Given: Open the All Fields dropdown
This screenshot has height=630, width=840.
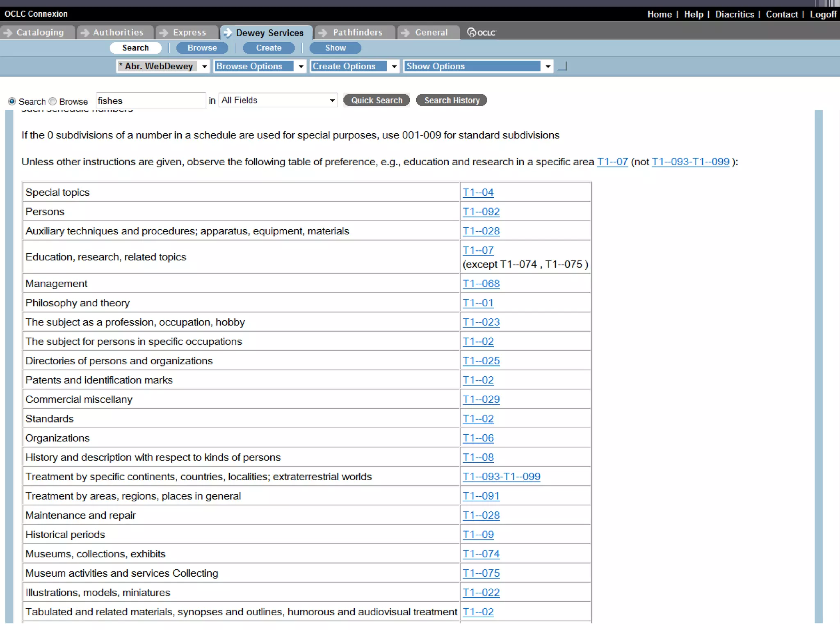Looking at the screenshot, I should pos(278,100).
